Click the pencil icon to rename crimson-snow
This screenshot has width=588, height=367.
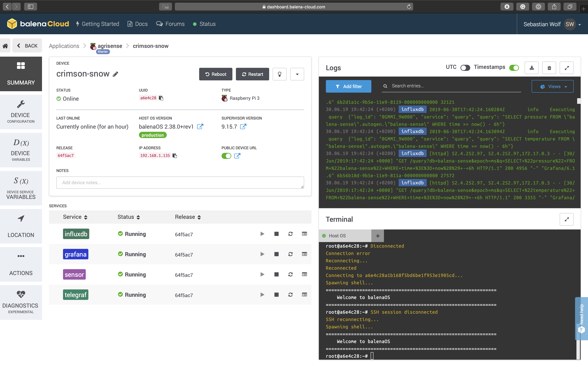[115, 74]
